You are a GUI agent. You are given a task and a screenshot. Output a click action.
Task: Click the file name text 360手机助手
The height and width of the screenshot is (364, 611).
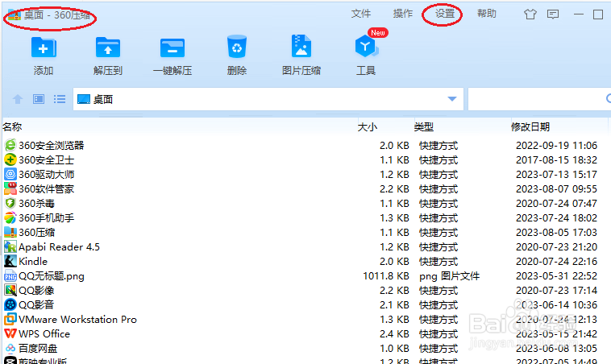tap(47, 218)
